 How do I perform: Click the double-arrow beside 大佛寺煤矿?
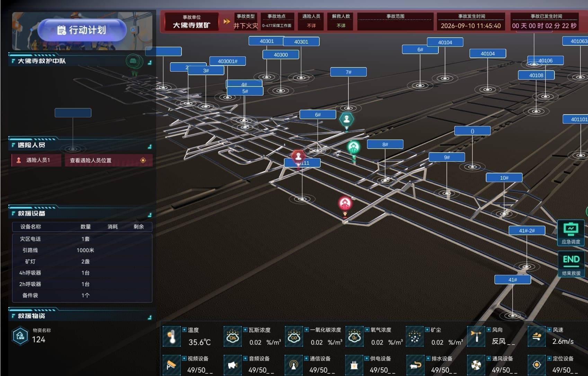[x=227, y=21]
